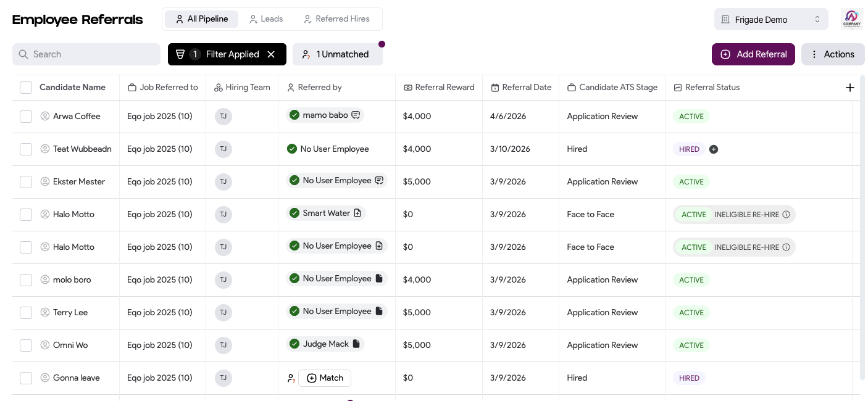Check the Arwa Coffee row checkbox
868x401 pixels.
tap(26, 116)
